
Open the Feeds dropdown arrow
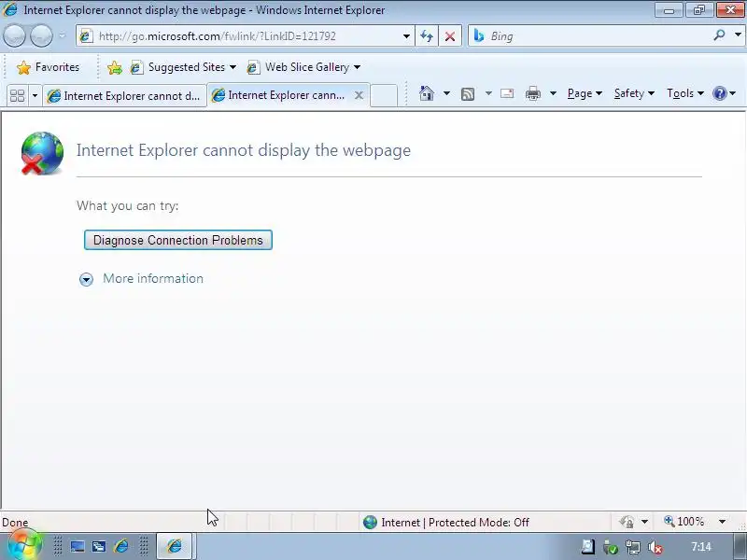(x=488, y=93)
